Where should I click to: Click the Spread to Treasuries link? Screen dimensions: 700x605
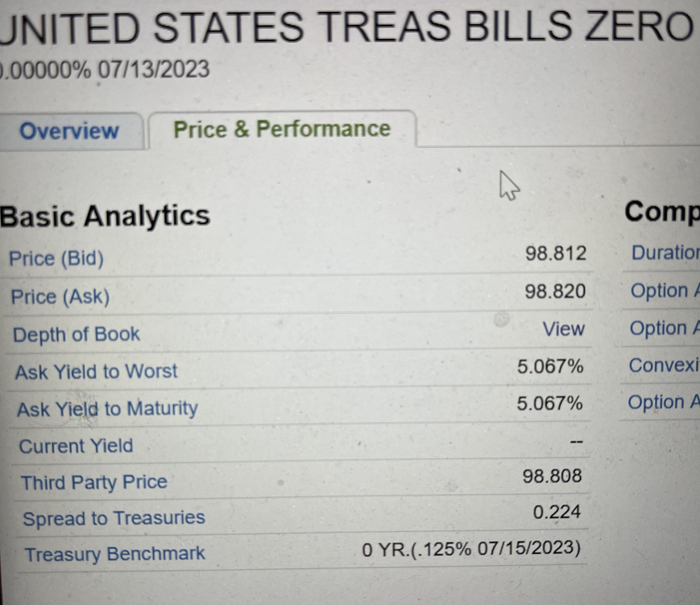click(x=114, y=518)
